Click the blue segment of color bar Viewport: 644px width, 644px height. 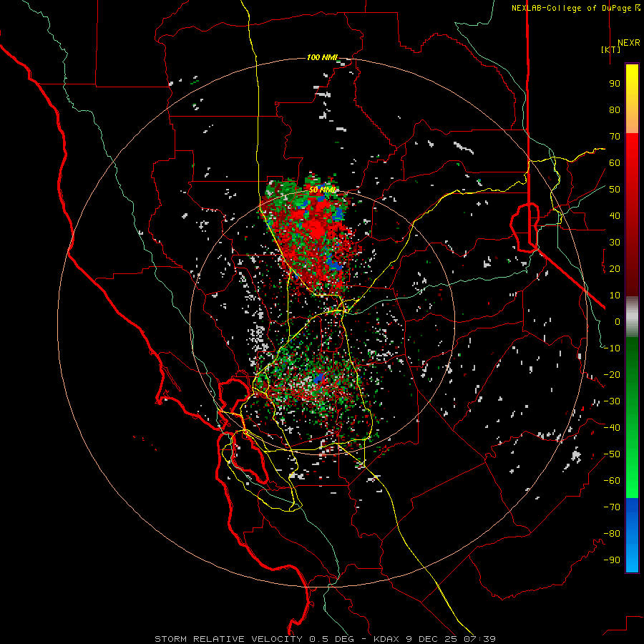[632, 535]
